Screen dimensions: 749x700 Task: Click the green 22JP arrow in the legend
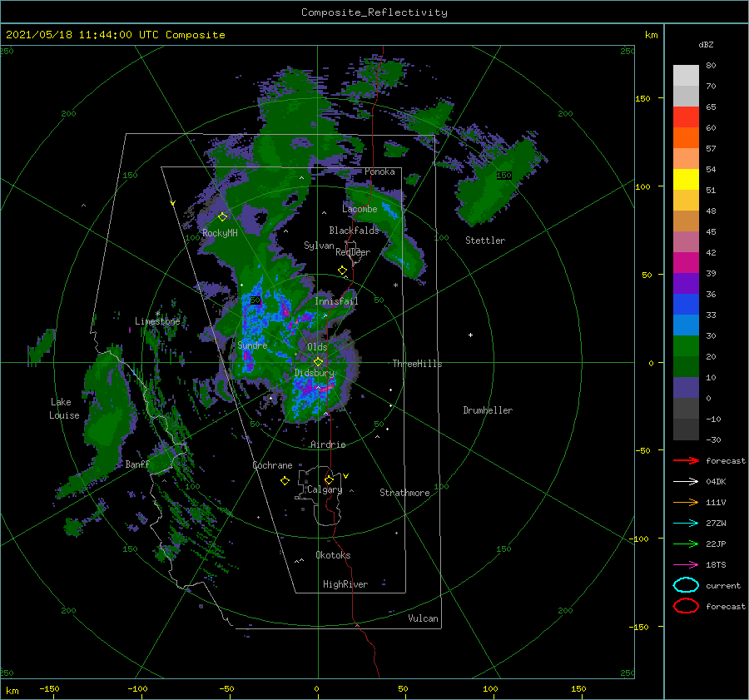coord(686,544)
